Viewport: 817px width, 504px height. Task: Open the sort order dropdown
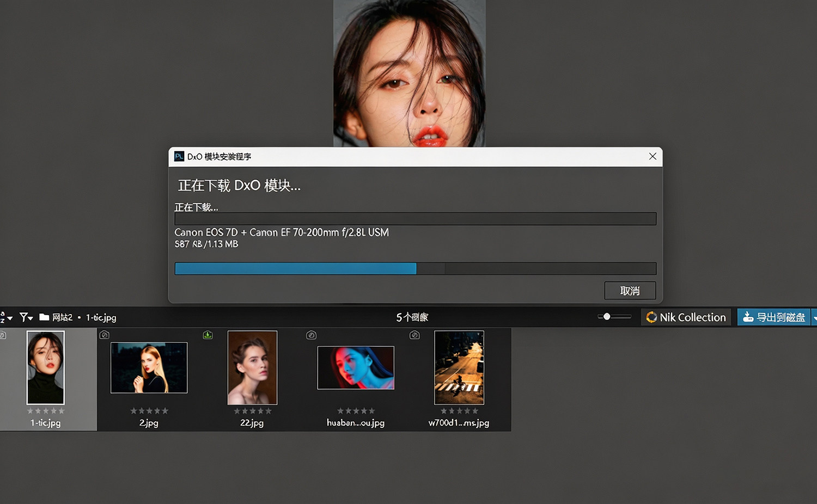point(5,317)
